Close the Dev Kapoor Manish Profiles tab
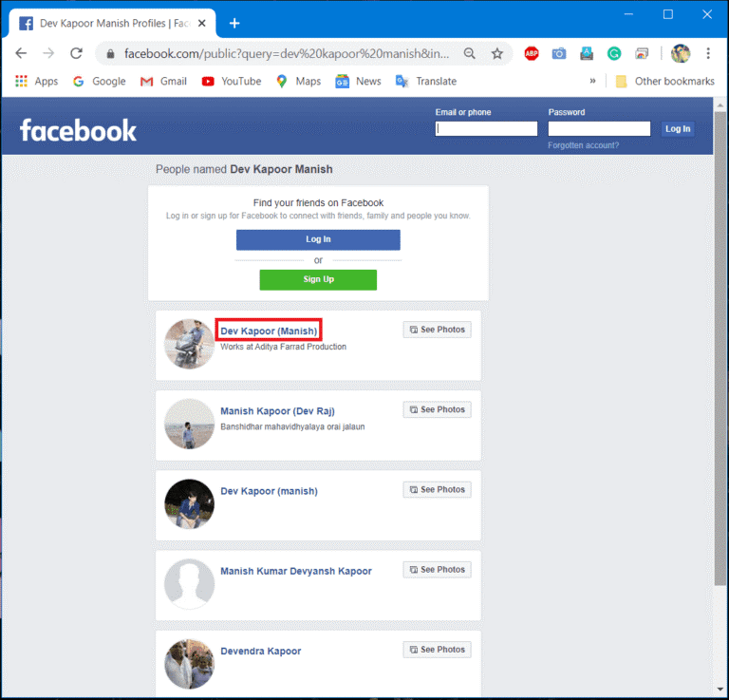Screen dimensions: 729x700 202,23
